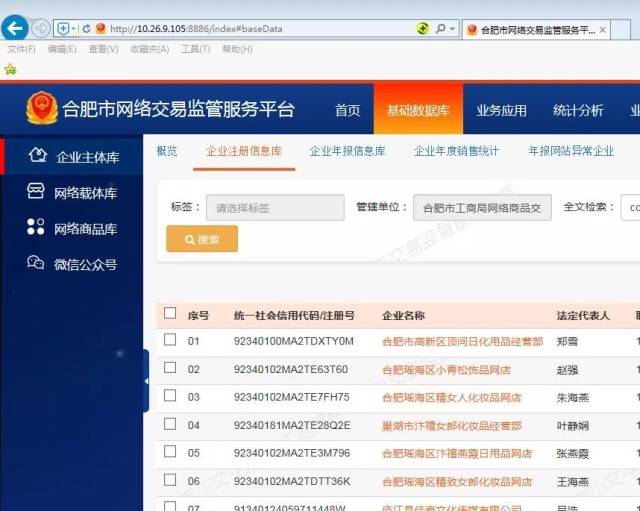Open the 合肥瑶海区汴禧燕霞日用品网店 company link

pos(457,453)
